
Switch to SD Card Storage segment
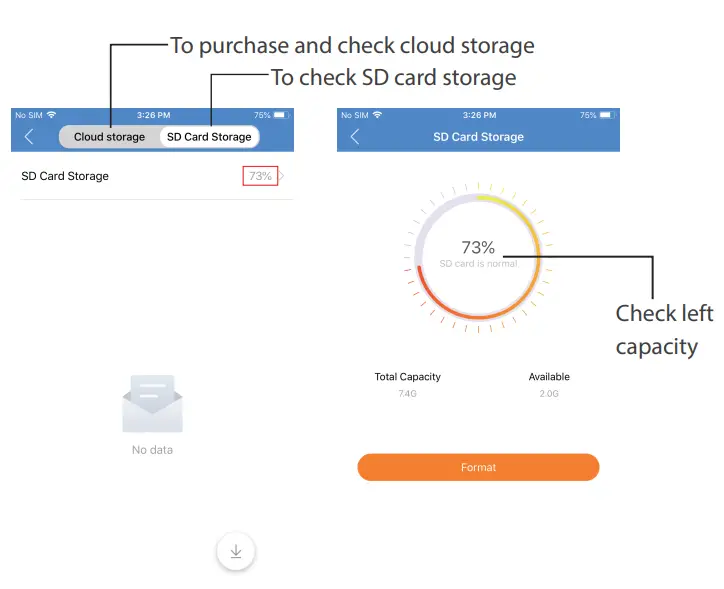(x=209, y=137)
